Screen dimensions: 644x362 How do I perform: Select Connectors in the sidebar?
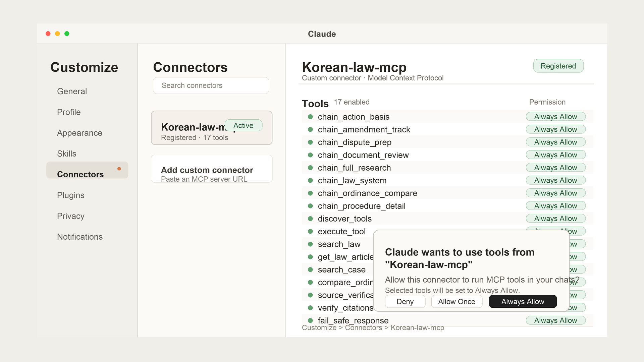tap(87, 170)
